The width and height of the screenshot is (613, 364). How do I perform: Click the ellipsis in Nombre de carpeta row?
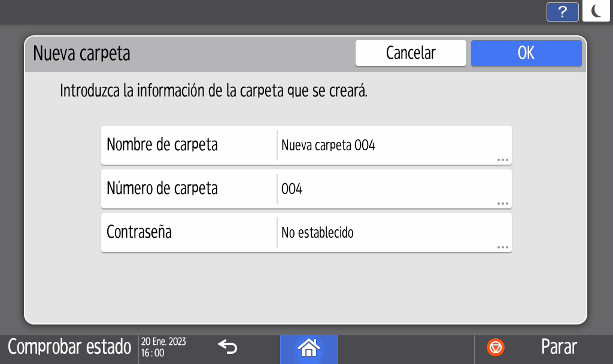pyautogui.click(x=502, y=160)
